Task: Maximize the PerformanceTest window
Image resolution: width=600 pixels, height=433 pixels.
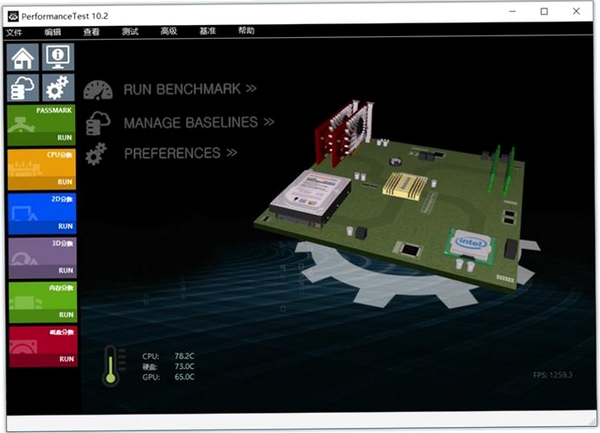Action: [544, 11]
